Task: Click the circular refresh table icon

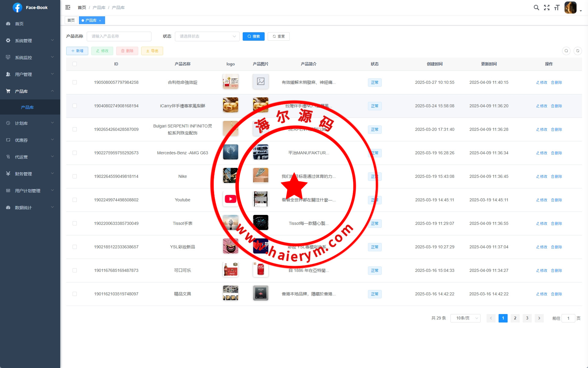Action: (577, 51)
